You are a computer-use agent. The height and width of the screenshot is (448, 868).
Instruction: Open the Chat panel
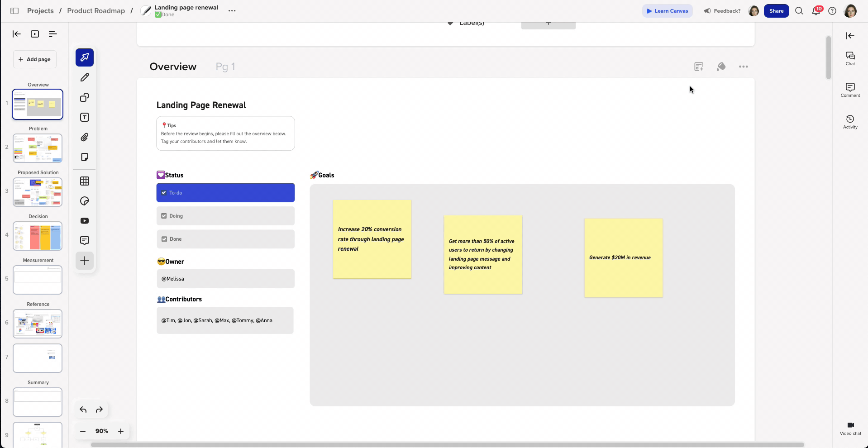850,58
